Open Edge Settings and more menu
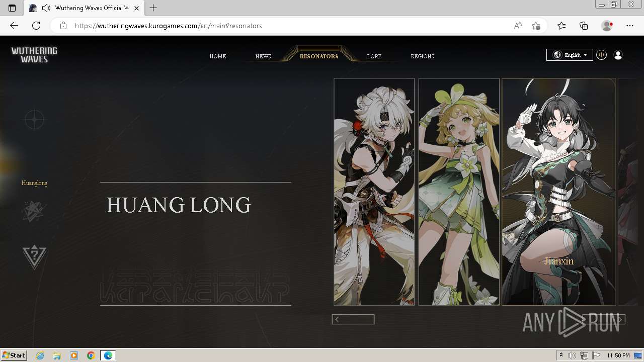The height and width of the screenshot is (362, 644). [x=630, y=26]
